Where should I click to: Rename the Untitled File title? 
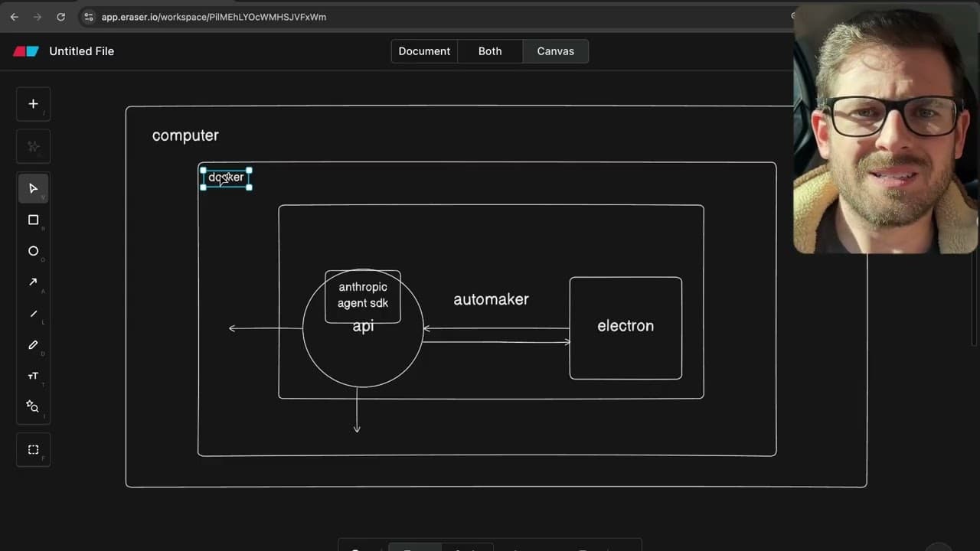tap(81, 51)
